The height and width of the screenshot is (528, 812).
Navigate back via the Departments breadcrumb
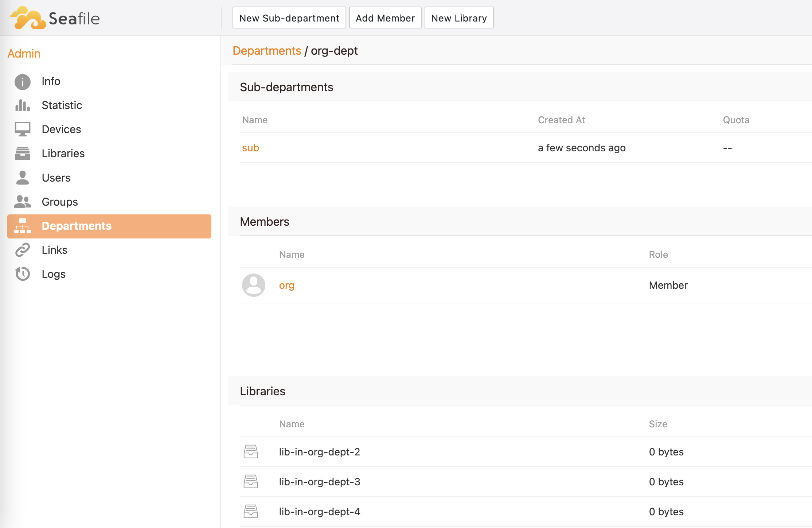click(x=267, y=51)
